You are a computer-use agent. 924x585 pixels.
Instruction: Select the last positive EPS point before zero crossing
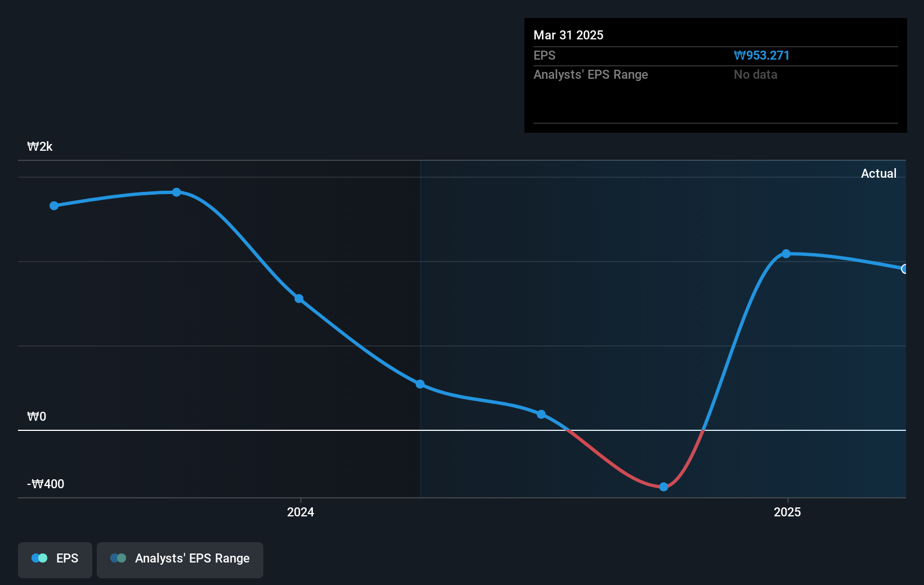point(541,415)
